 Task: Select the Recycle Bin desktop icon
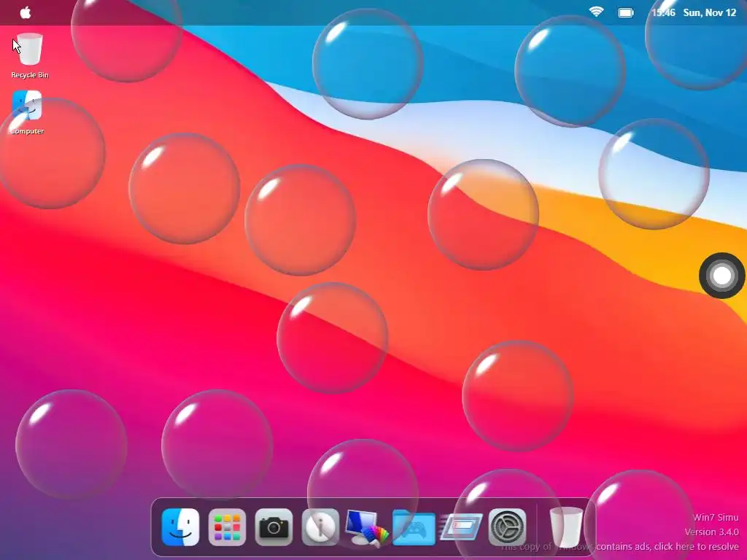point(29,55)
